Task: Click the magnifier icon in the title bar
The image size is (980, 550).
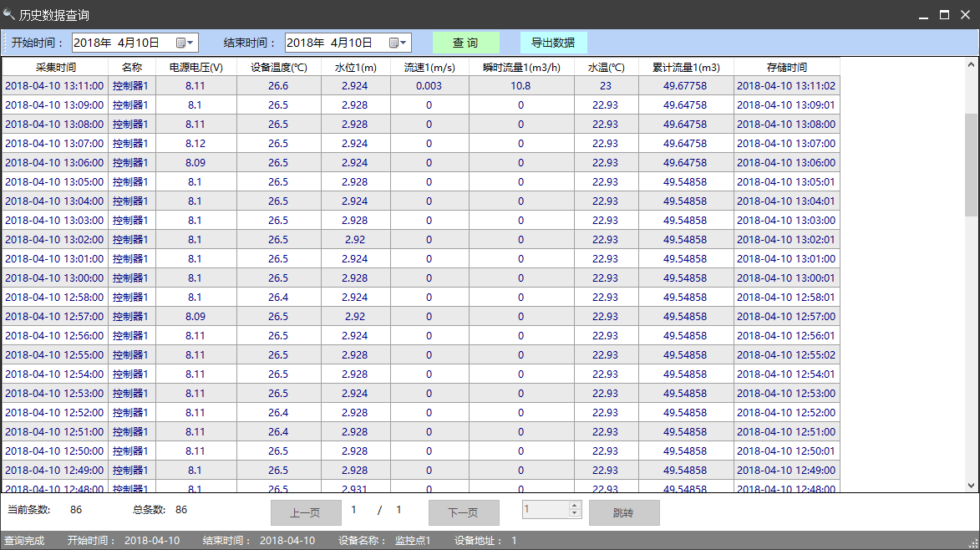Action: tap(9, 15)
